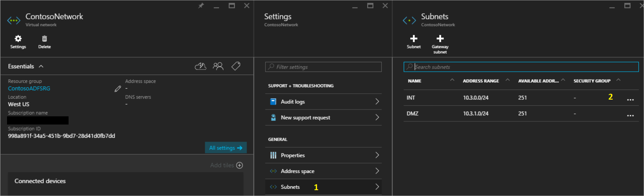Sort by SECURITY GROUP column arrow
The image size is (644, 196).
tap(619, 80)
